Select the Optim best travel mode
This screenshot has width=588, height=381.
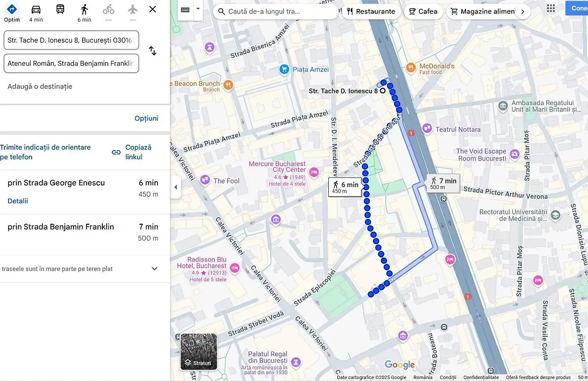(11, 13)
